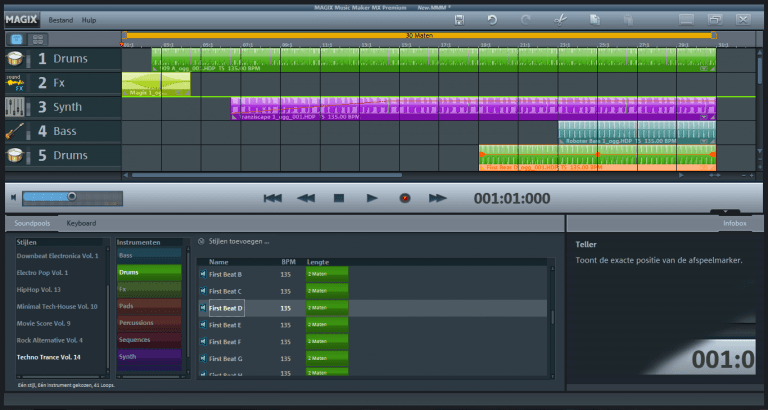Image resolution: width=768 pixels, height=410 pixels.
Task: Select the track 1 Drums header
Action: click(63, 59)
